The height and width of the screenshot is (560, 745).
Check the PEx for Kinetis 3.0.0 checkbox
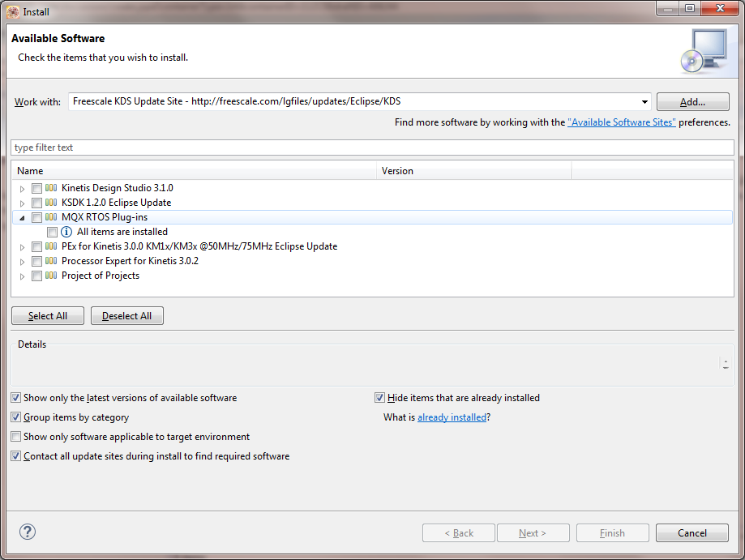click(36, 247)
